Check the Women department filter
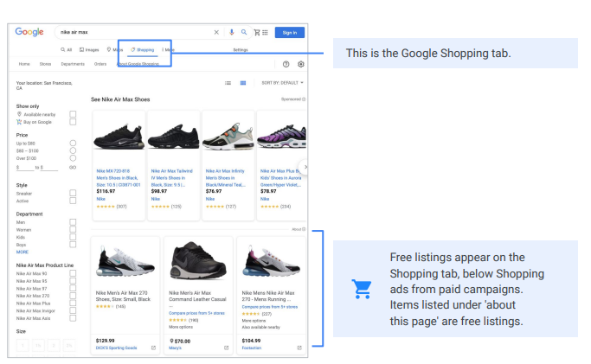The image size is (591, 364). tap(73, 230)
